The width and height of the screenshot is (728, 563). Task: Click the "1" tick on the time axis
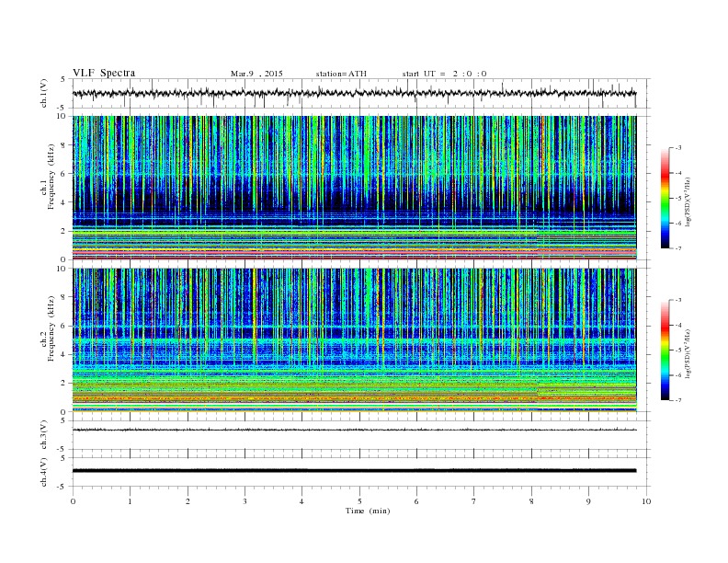(130, 501)
